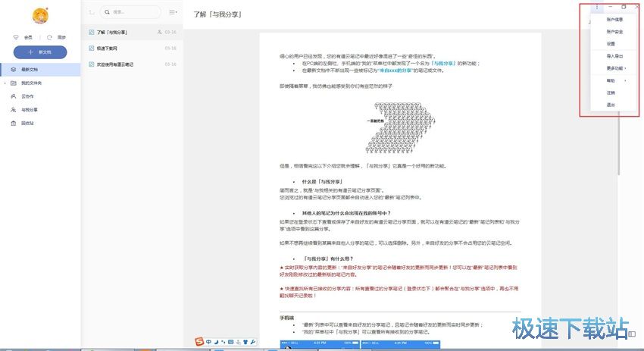The width and height of the screenshot is (644, 351).
Task: Click the note title 了解「与我分享」in the header
Action: tap(218, 14)
